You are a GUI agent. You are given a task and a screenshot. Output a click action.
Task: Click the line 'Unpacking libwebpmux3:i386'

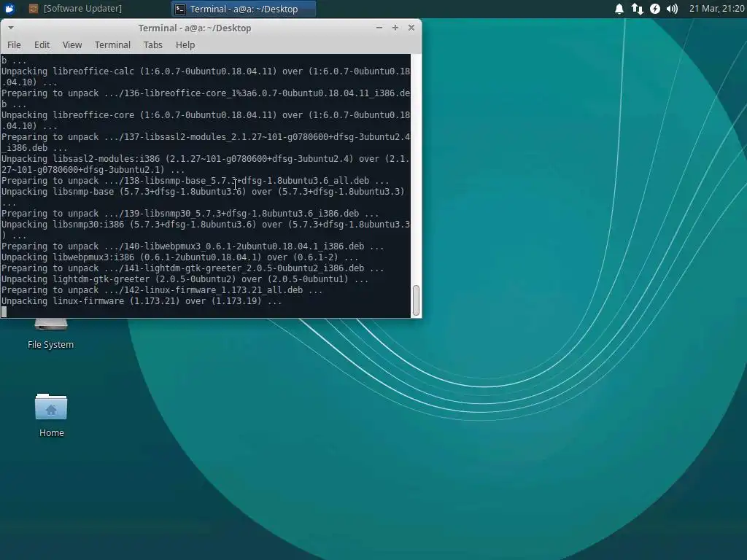coord(179,257)
